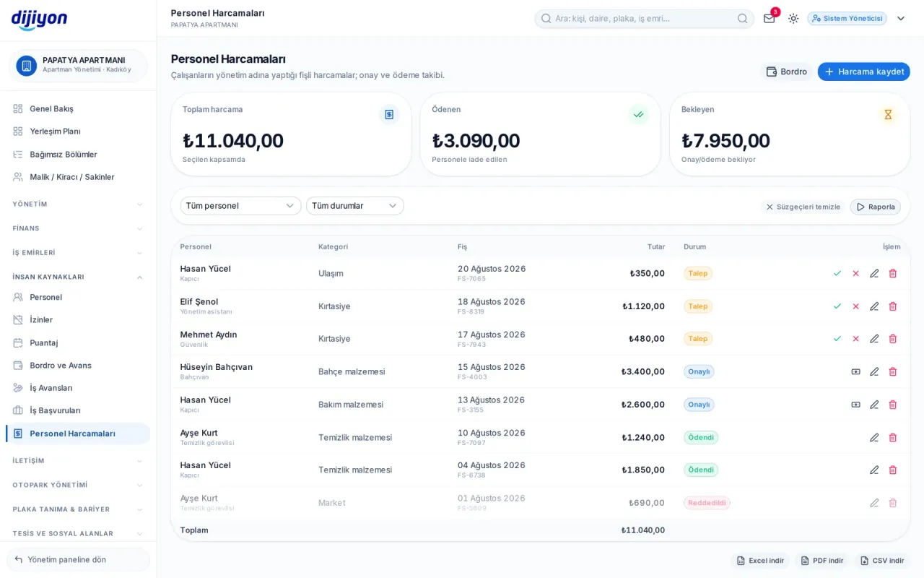Approve Mehmet Aydın's ₺480,00 expense
The image size is (924, 578).
(x=837, y=339)
